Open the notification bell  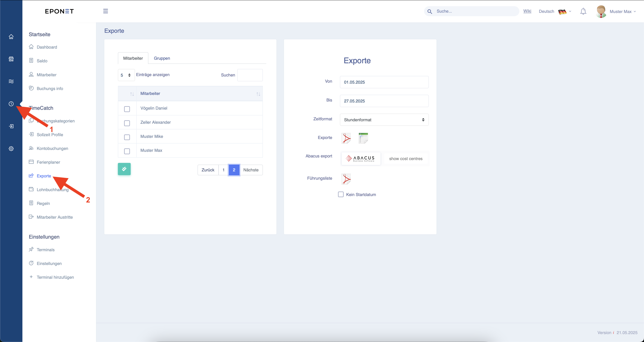click(x=583, y=11)
